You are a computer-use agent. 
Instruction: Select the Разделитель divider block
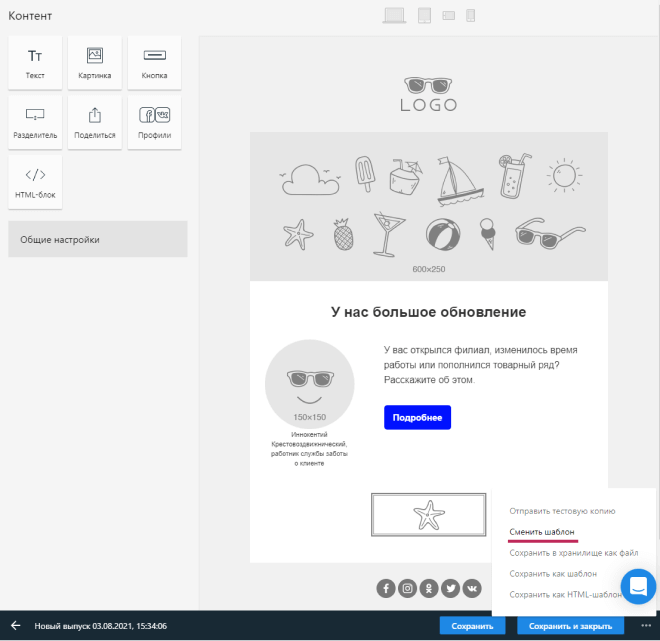click(35, 123)
